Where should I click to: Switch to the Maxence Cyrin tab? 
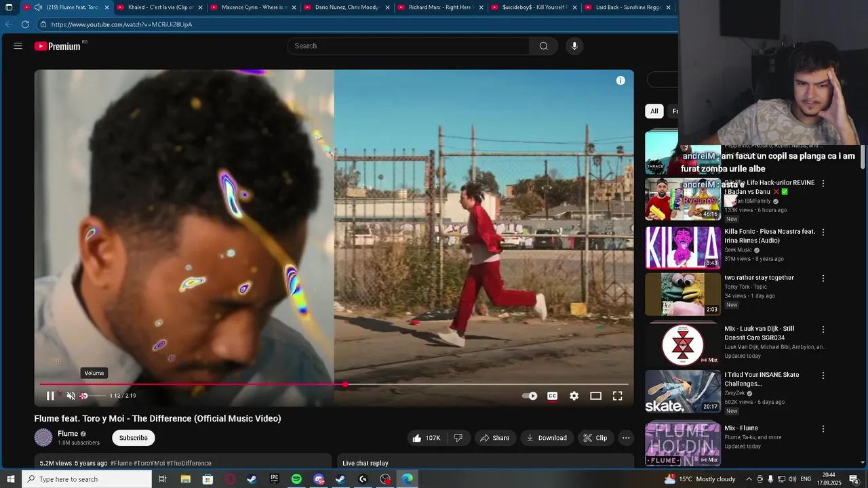[254, 7]
